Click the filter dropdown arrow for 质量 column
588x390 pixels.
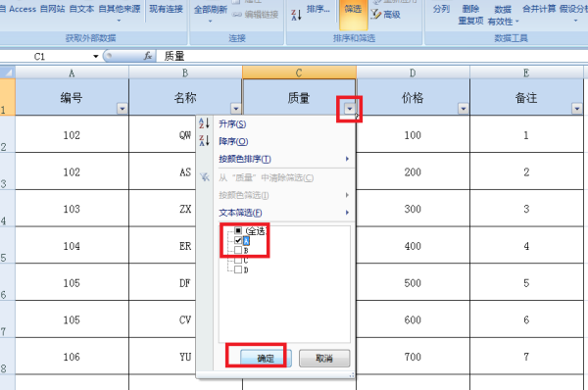[x=350, y=109]
